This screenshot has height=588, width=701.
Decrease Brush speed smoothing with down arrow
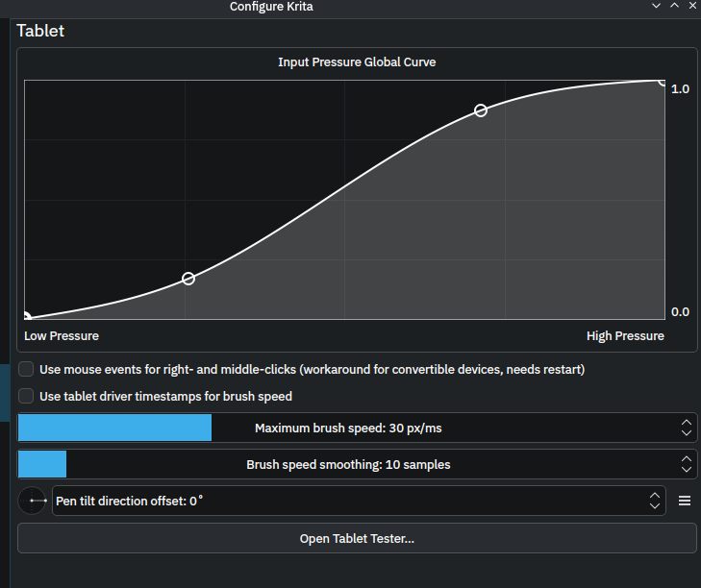point(687,470)
